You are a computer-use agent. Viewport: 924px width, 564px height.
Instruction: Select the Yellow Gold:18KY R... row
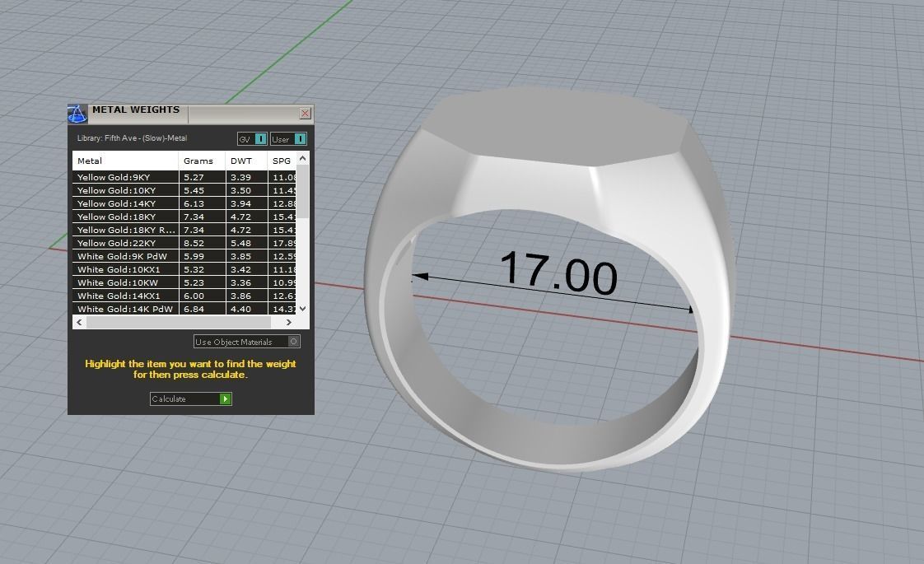point(184,230)
